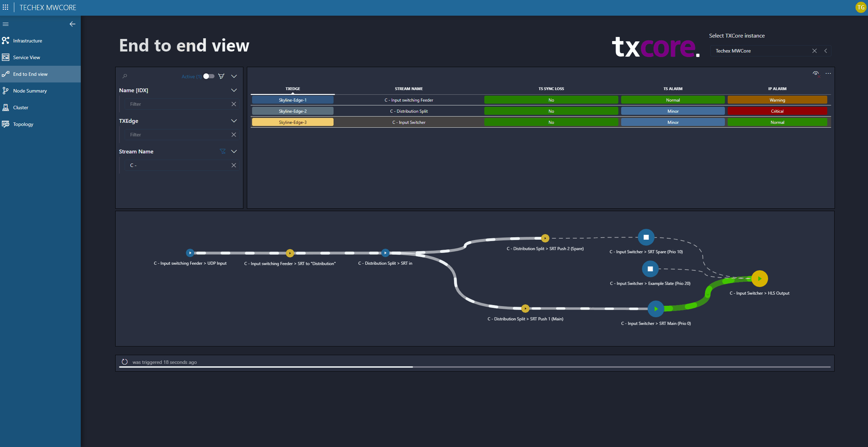Viewport: 868px width, 447px height.
Task: Collapse the Name [IDX] filter section
Action: click(234, 90)
